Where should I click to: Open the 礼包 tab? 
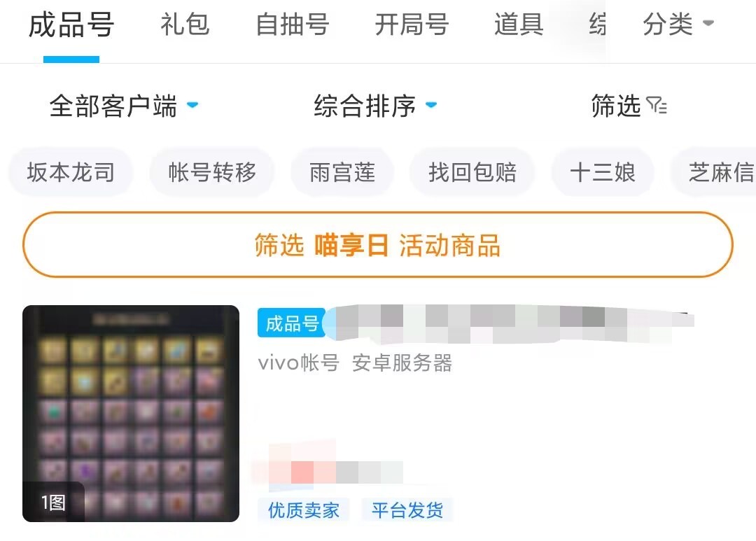185,24
